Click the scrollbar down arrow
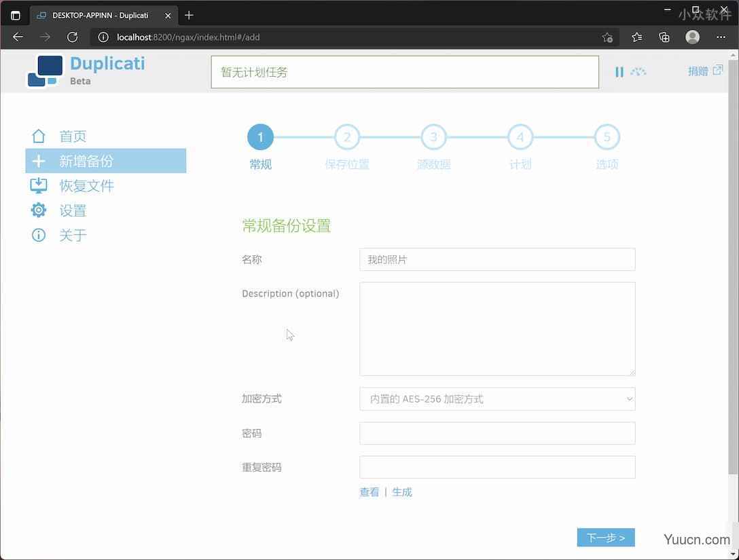The image size is (739, 560). 734,555
